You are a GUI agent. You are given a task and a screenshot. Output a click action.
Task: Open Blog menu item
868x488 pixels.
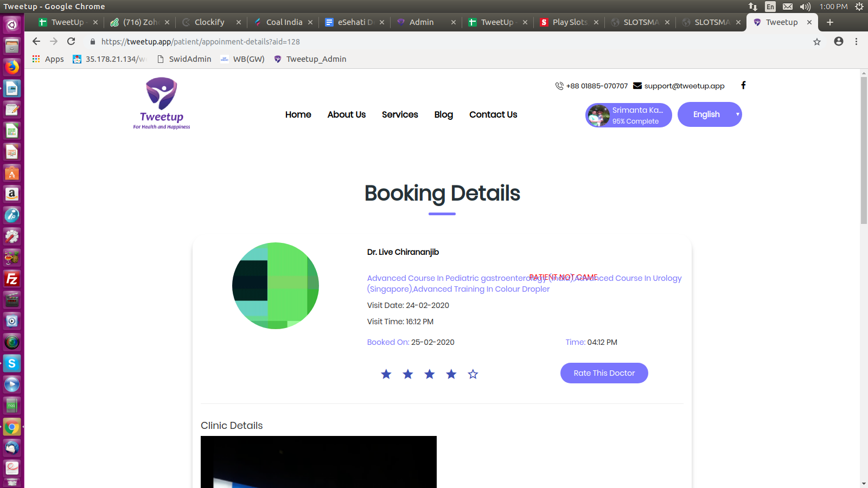pos(444,114)
